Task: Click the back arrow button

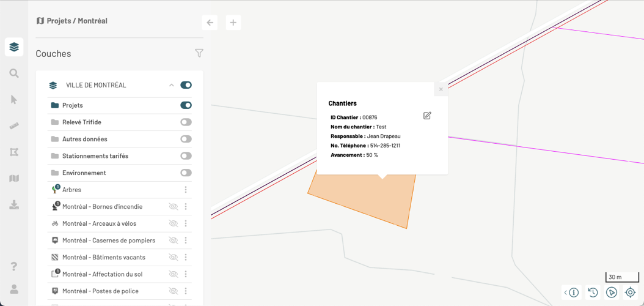Action: click(x=210, y=23)
